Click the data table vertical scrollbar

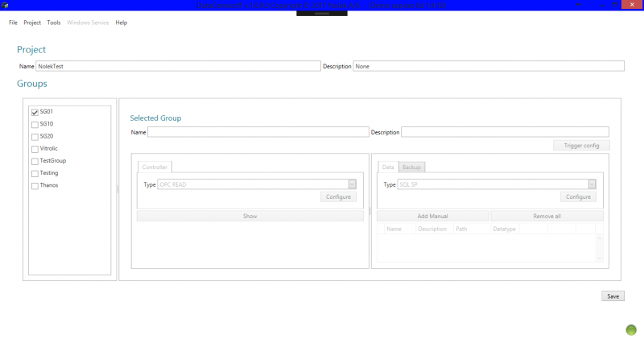[x=599, y=249]
